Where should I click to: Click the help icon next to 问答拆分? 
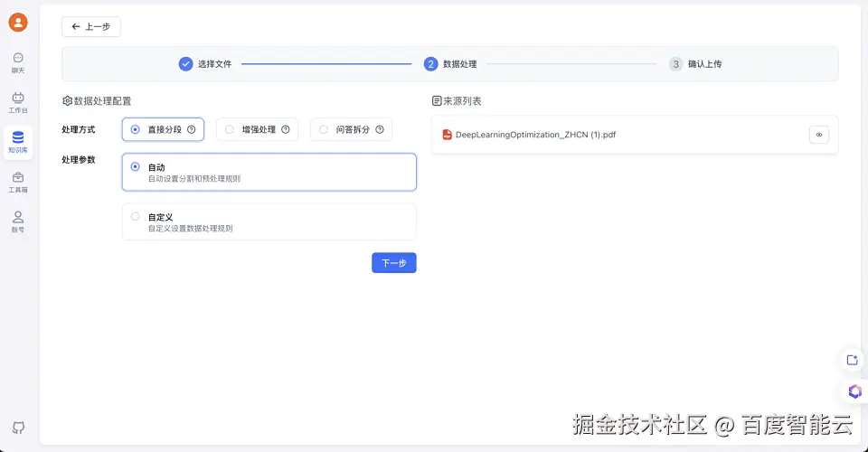point(380,129)
